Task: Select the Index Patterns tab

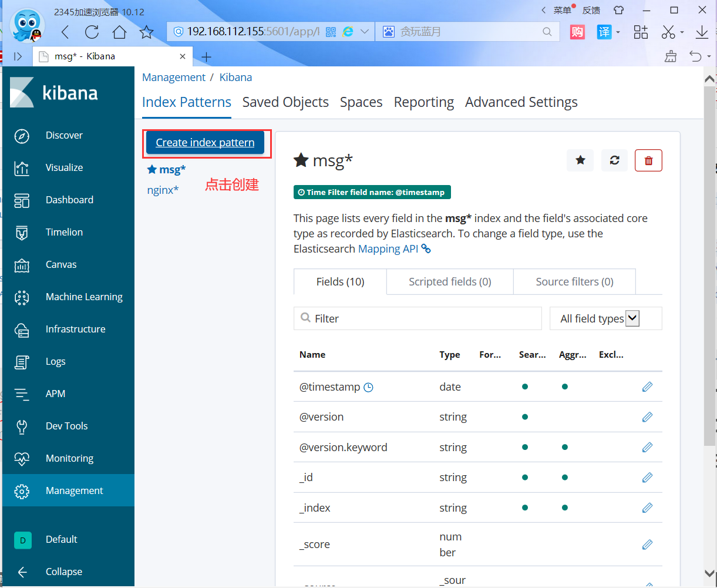Action: 187,102
